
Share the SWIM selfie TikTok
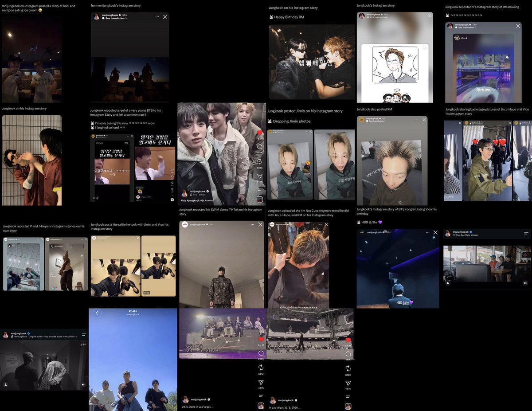[x=260, y=176]
